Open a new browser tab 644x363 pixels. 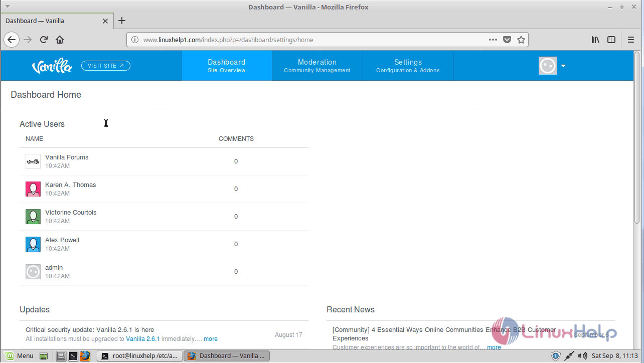[x=122, y=21]
